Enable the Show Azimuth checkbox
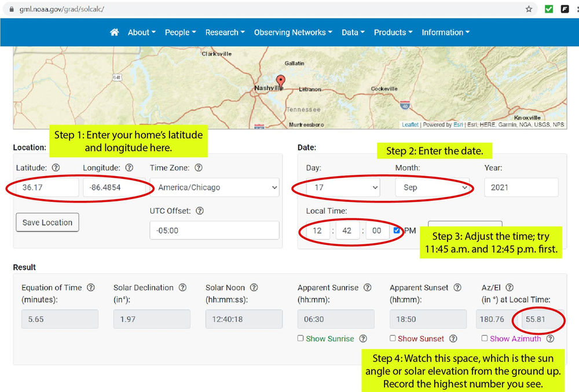This screenshot has width=579, height=392. click(485, 338)
